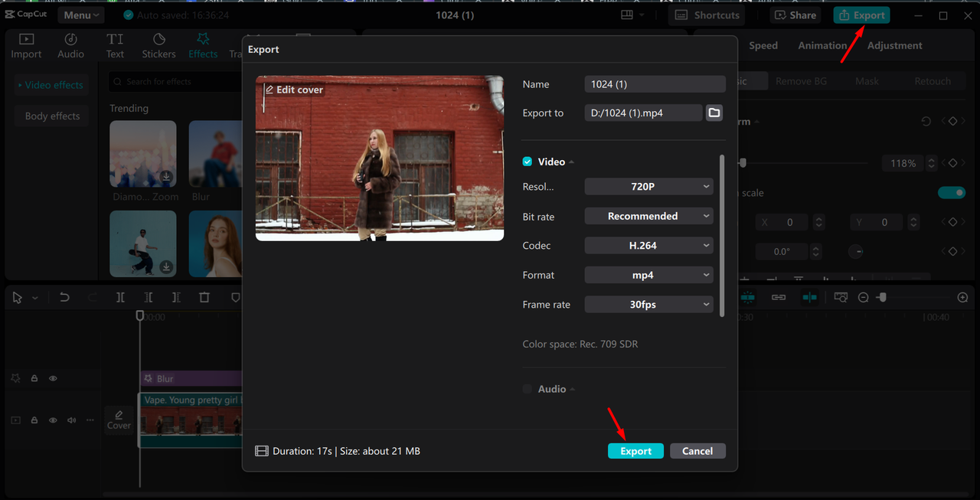The height and width of the screenshot is (500, 980).
Task: Click the selection cursor tool in timeline
Action: pos(18,298)
